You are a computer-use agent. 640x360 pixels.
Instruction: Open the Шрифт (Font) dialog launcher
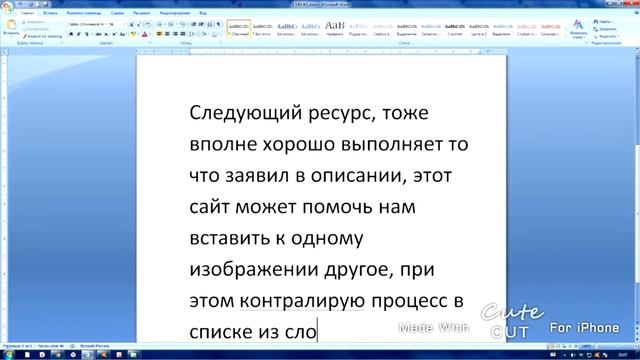coord(149,43)
